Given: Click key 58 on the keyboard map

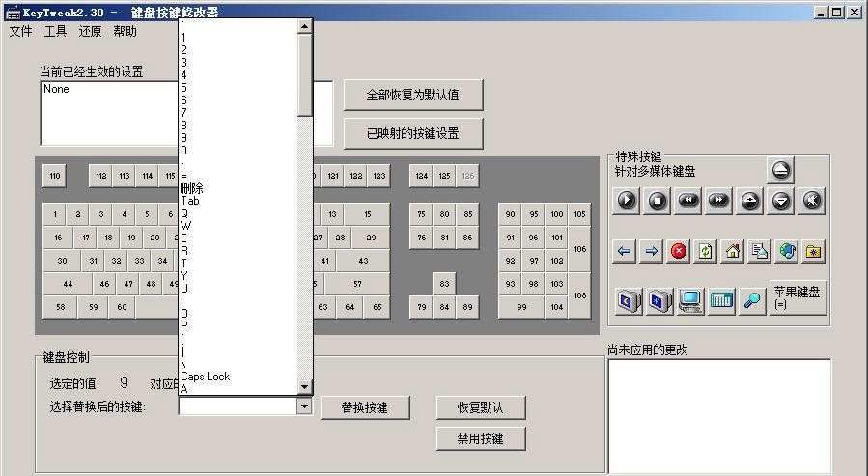Looking at the screenshot, I should tap(60, 307).
